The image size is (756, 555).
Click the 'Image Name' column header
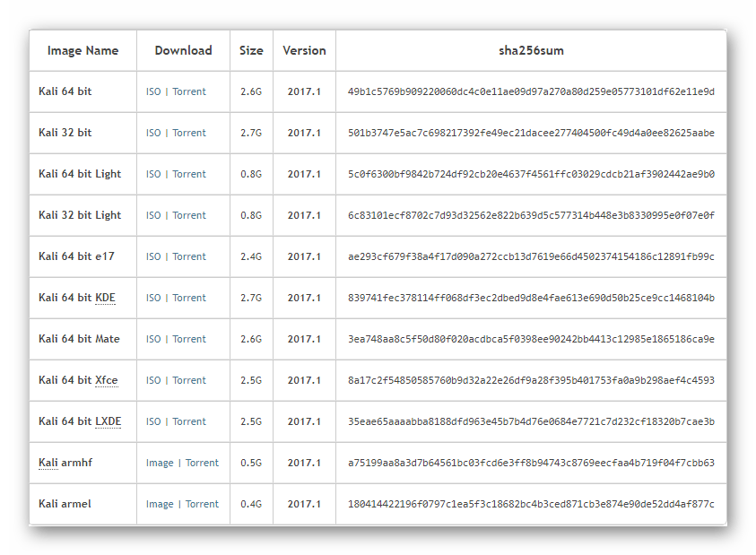pos(83,50)
